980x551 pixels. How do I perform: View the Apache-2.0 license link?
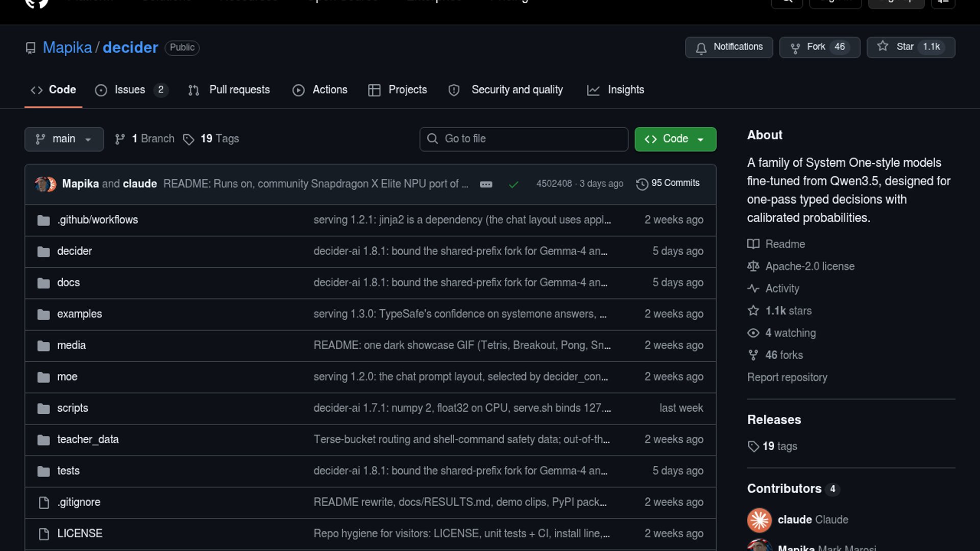tap(801, 266)
